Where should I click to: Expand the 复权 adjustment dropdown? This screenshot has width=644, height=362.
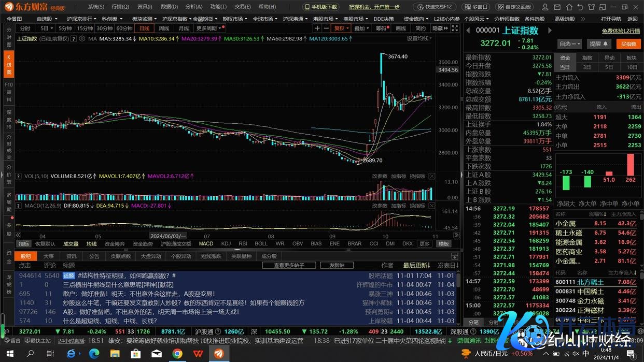click(341, 28)
